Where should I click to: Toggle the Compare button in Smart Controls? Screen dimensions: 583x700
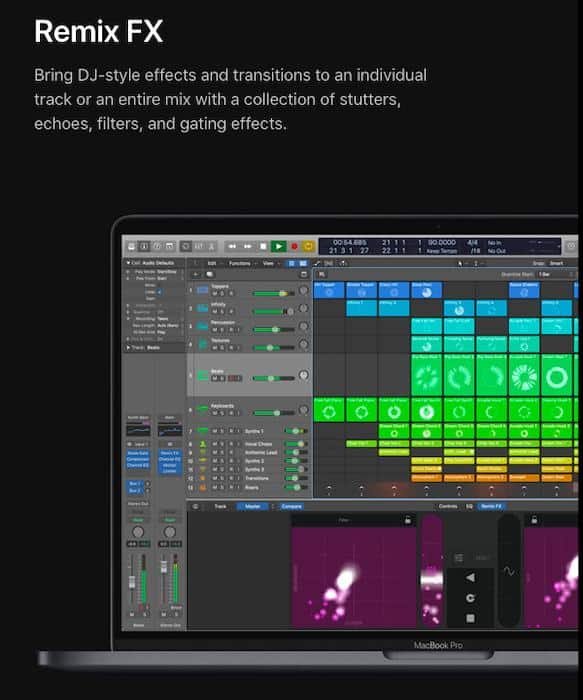tap(292, 506)
